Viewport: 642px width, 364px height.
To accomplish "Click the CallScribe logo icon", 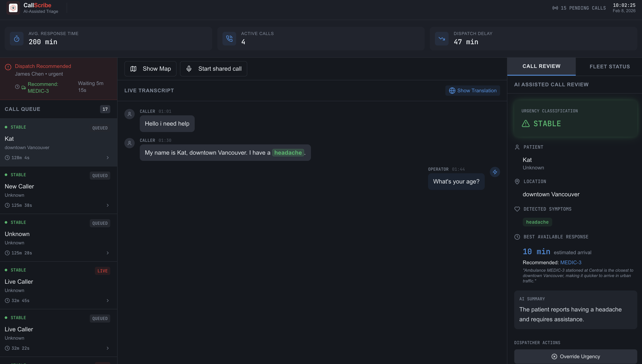I will [13, 8].
